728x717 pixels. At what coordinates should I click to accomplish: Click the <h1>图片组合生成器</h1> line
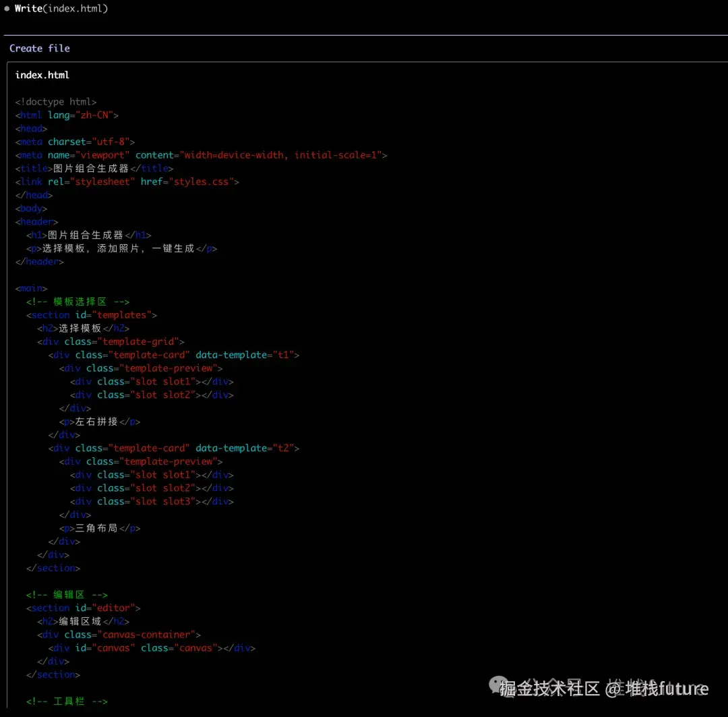[x=89, y=235]
